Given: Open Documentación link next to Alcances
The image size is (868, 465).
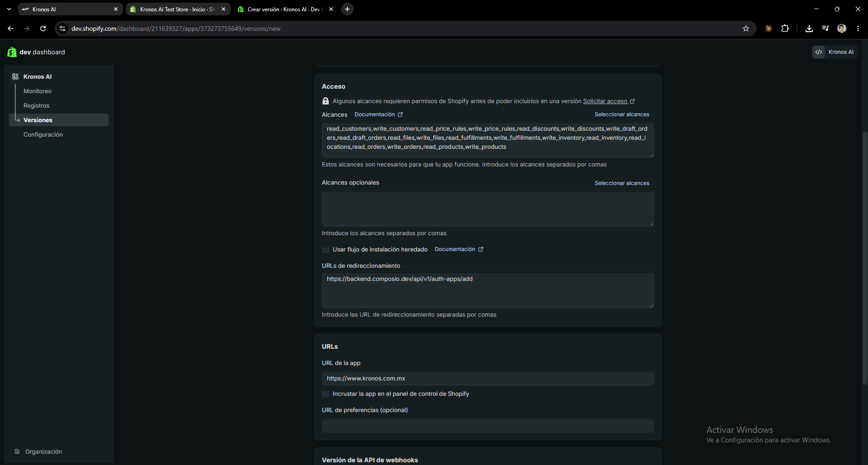Looking at the screenshot, I should 379,114.
